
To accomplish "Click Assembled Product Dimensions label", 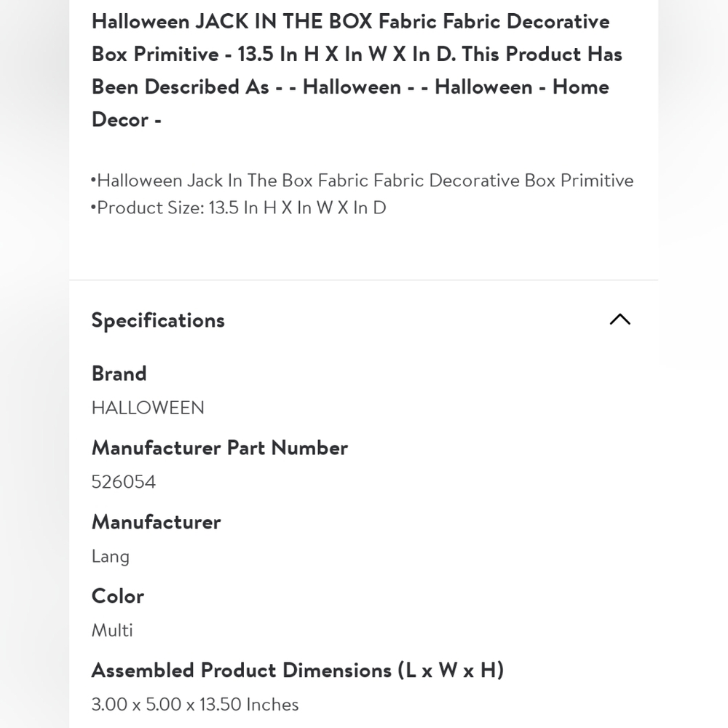I will [298, 670].
